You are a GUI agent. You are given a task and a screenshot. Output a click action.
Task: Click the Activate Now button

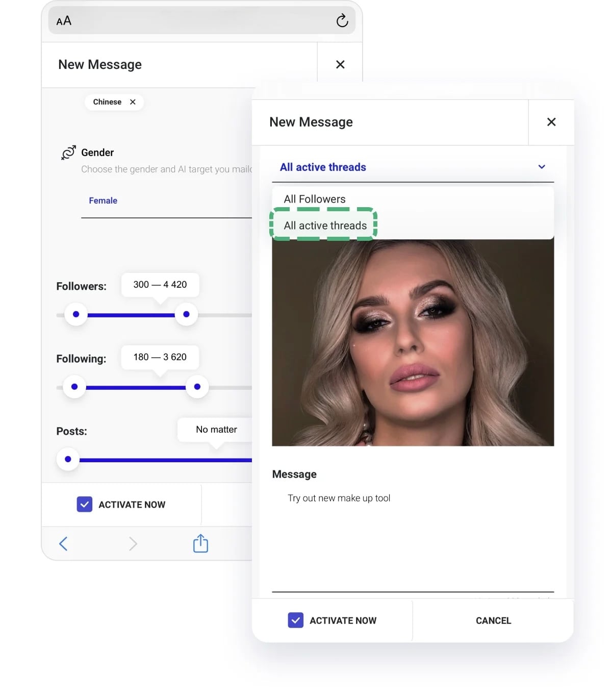343,620
